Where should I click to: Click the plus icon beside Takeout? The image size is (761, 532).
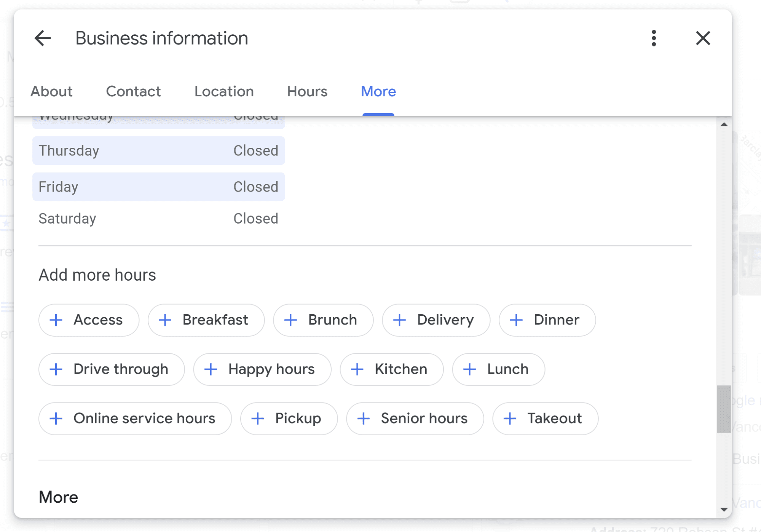pos(510,419)
